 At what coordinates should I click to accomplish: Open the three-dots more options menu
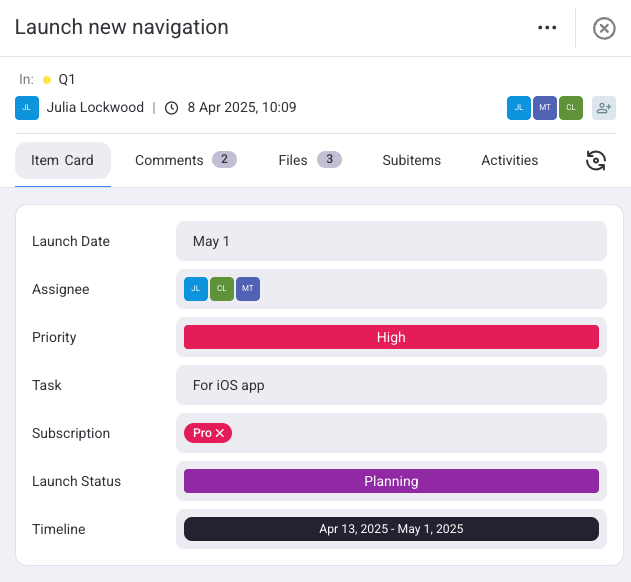coord(547,28)
